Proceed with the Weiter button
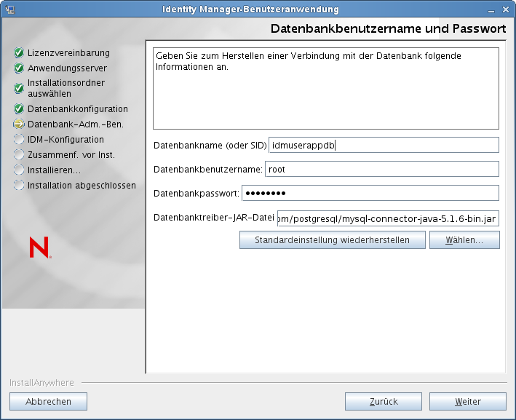 468,402
